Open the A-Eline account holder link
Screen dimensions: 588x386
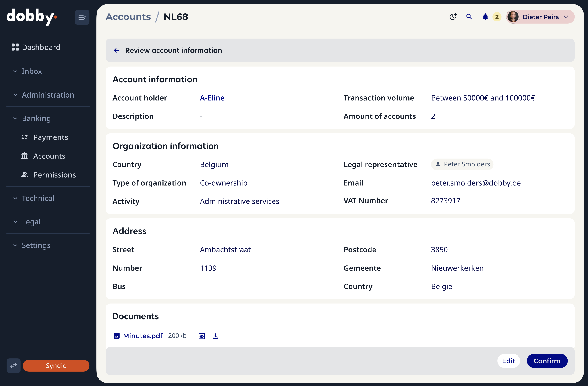212,98
